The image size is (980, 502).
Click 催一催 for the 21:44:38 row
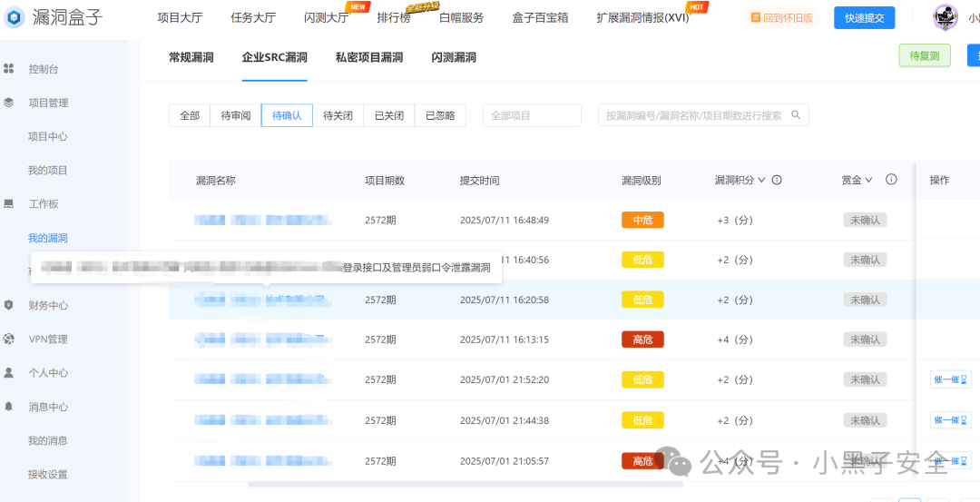click(x=951, y=420)
